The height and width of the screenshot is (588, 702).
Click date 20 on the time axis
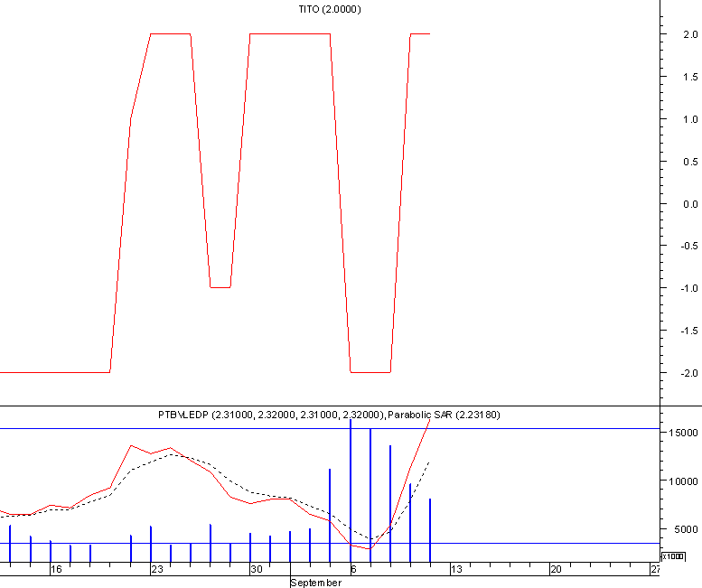[x=556, y=569]
